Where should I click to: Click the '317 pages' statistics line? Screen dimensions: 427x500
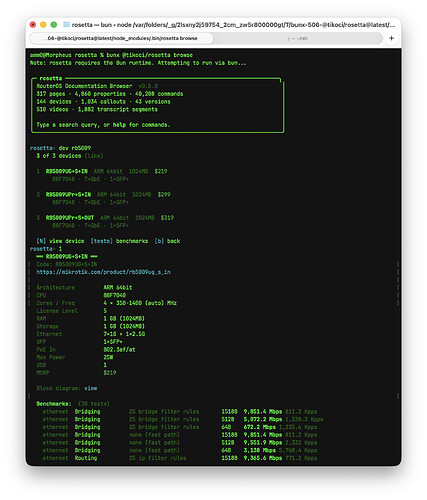110,94
